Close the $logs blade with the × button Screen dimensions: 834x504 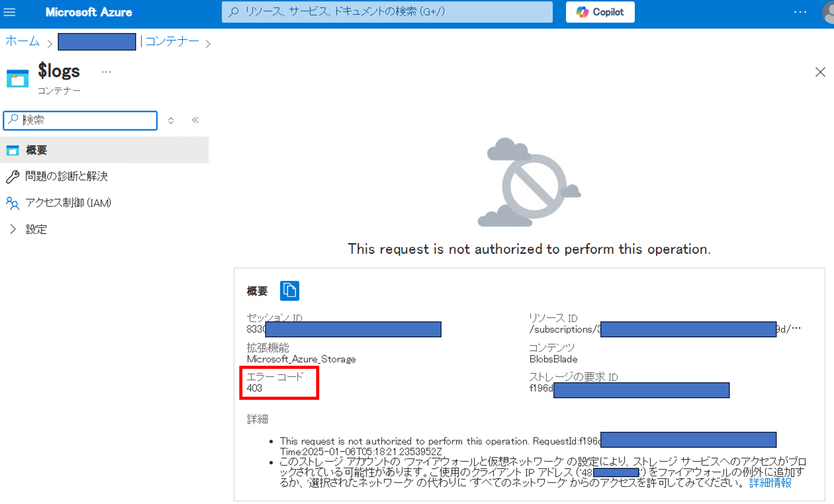pos(820,72)
